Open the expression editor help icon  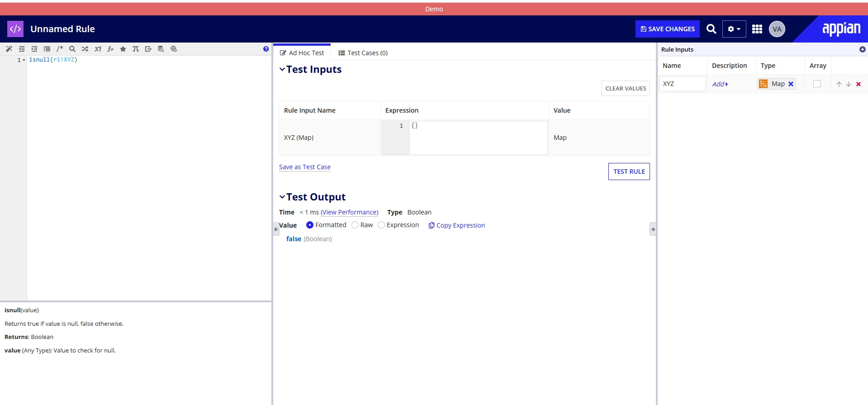(266, 49)
